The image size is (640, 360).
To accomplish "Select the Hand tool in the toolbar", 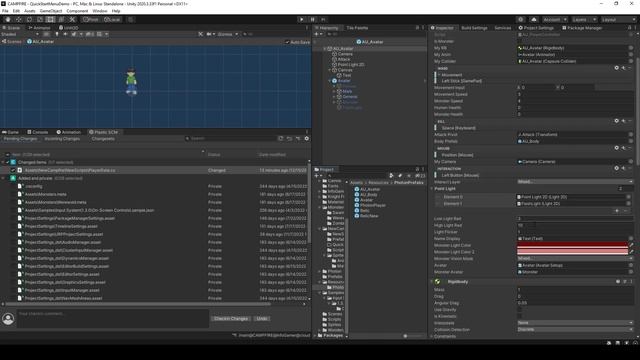I will point(8,19).
